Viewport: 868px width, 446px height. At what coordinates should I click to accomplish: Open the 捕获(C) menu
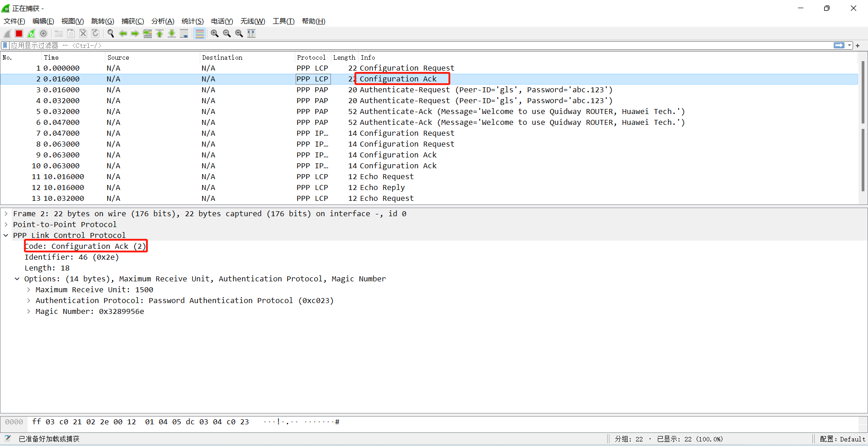tap(133, 21)
